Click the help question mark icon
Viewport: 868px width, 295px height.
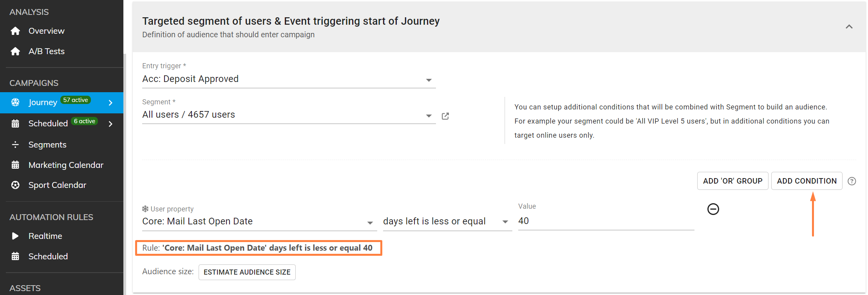pos(852,181)
